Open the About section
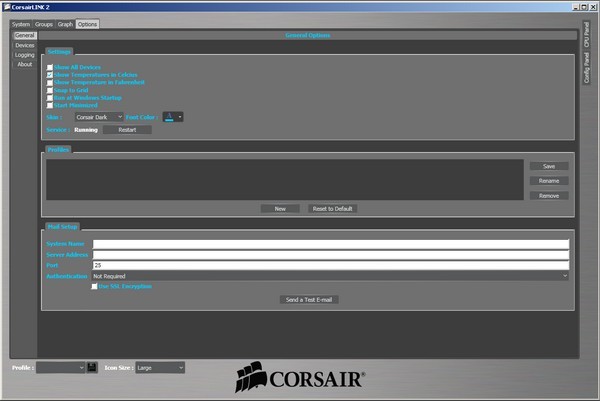This screenshot has height=401, width=600. [25, 64]
